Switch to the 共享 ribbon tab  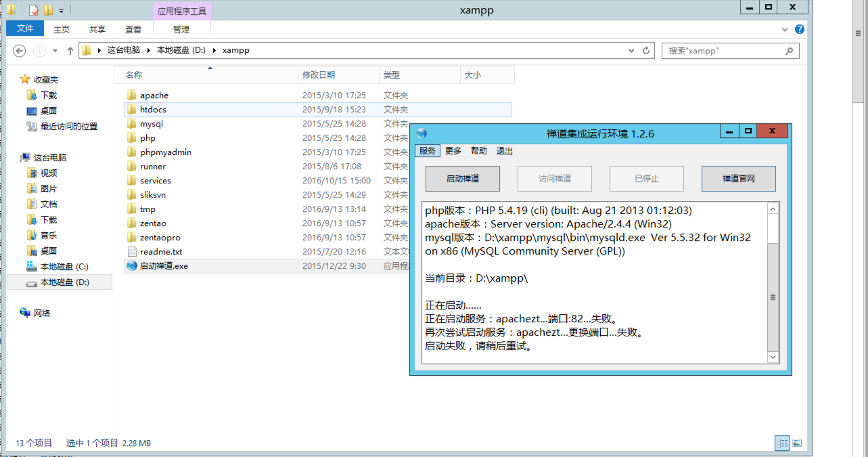[x=97, y=29]
